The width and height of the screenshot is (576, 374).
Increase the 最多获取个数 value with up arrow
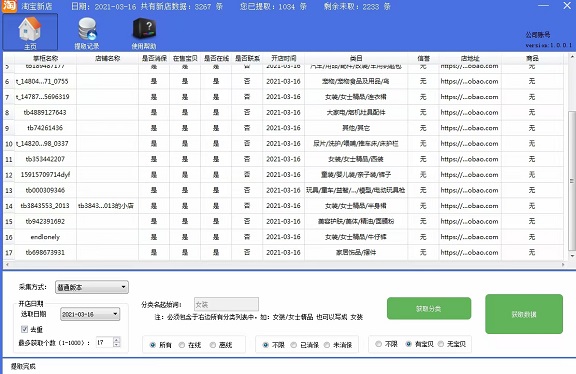pyautogui.click(x=116, y=339)
